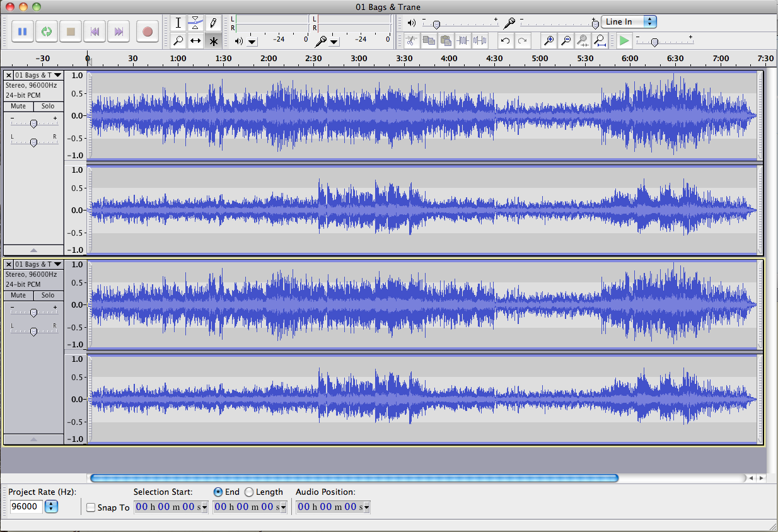Open the Project Rate dropdown stepper
This screenshot has height=532, width=778.
click(x=52, y=507)
